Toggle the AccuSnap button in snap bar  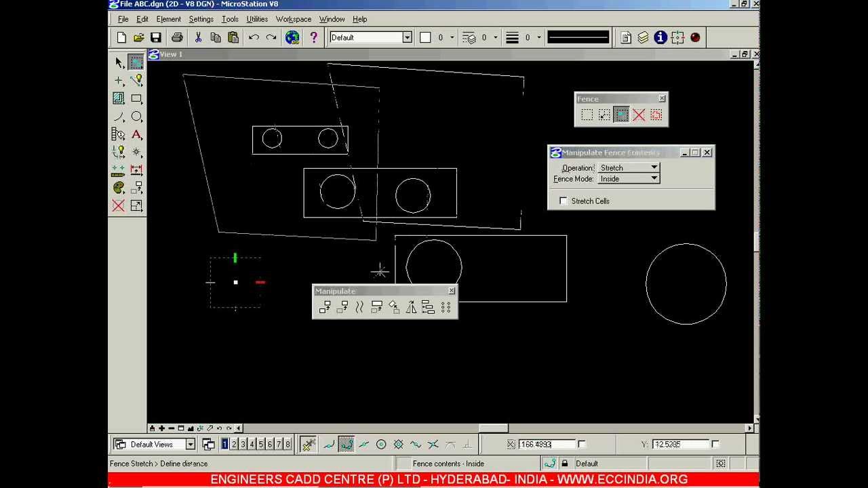pos(309,444)
